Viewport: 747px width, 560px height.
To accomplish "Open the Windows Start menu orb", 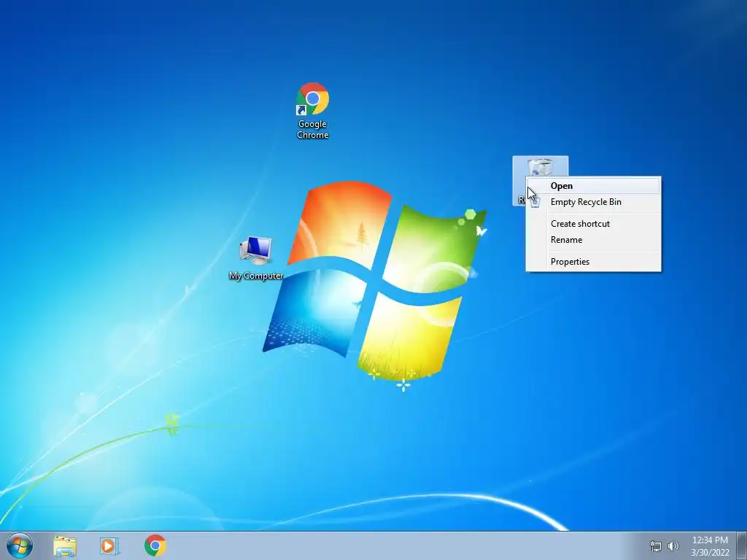I will [x=20, y=545].
